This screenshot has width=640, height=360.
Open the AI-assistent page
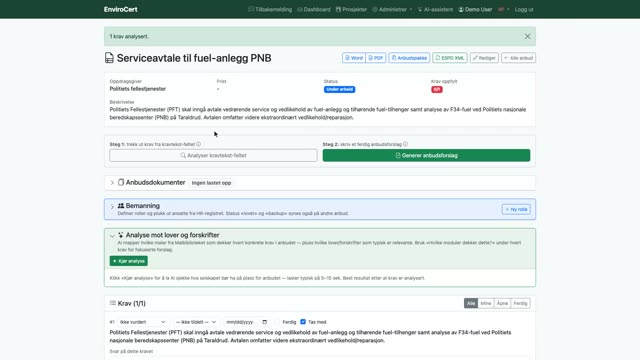pos(435,9)
